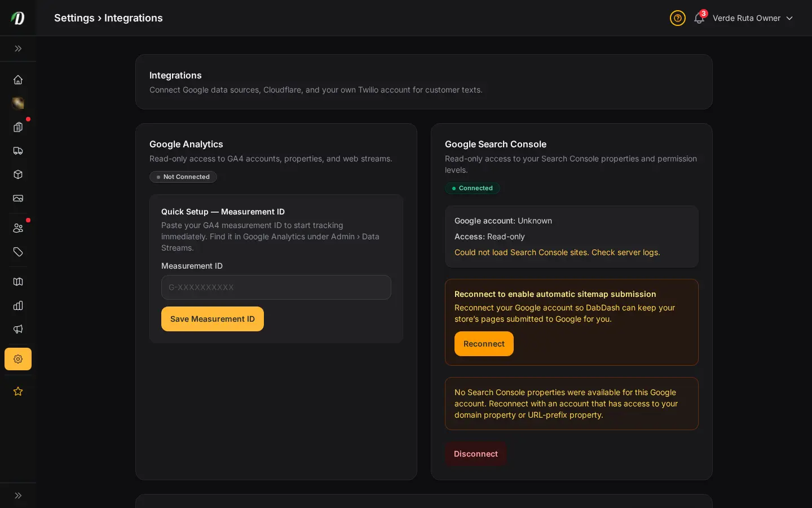Screen dimensions: 812x508
Task: Click the Settings breadcrumb in the header
Action: [74, 18]
